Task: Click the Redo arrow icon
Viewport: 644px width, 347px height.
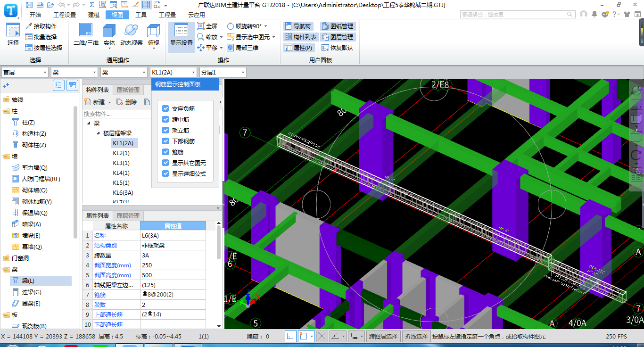Action: (x=77, y=5)
